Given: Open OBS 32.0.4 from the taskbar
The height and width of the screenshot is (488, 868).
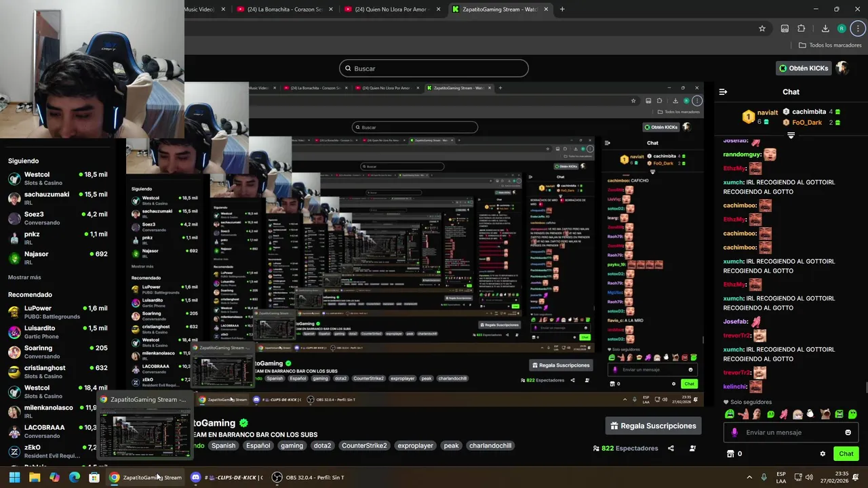Looking at the screenshot, I should (x=308, y=477).
